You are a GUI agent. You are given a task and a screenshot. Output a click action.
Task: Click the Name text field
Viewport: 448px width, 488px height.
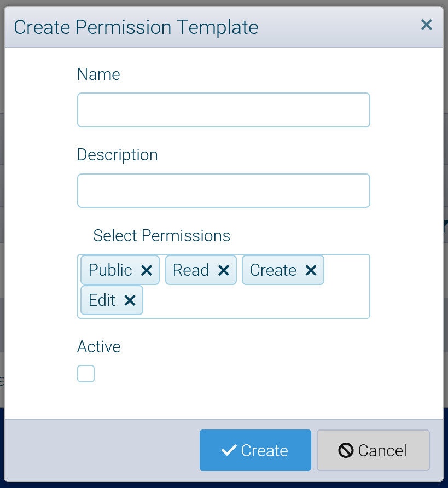(223, 110)
